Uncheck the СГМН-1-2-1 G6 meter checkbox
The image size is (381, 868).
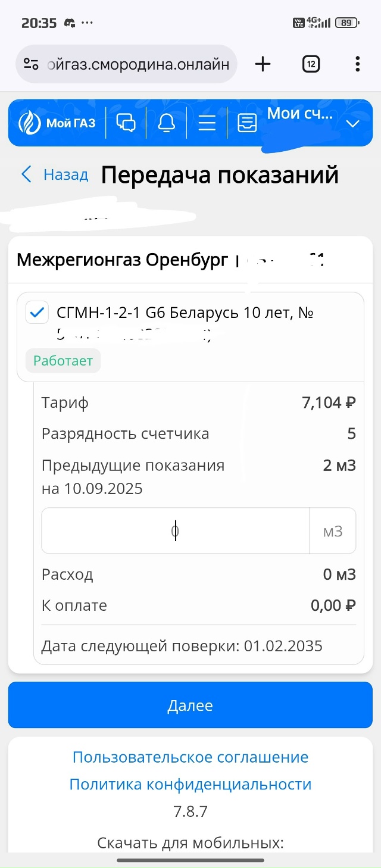pos(37,313)
